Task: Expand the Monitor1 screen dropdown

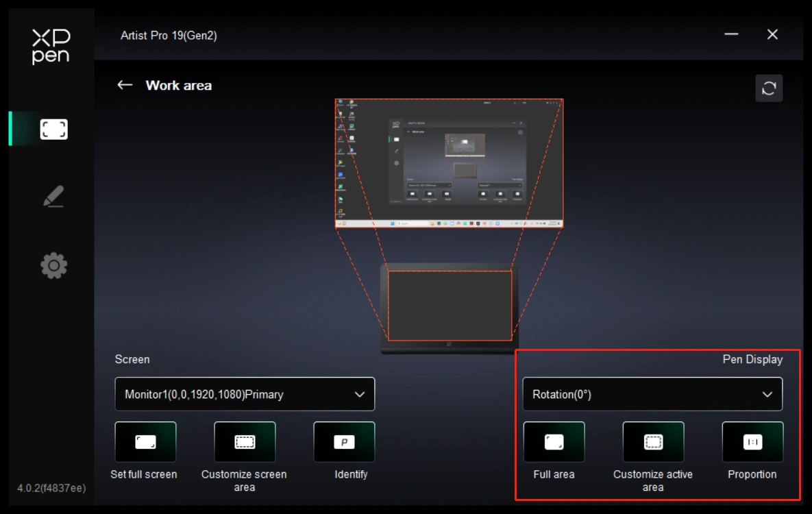Action: (245, 394)
